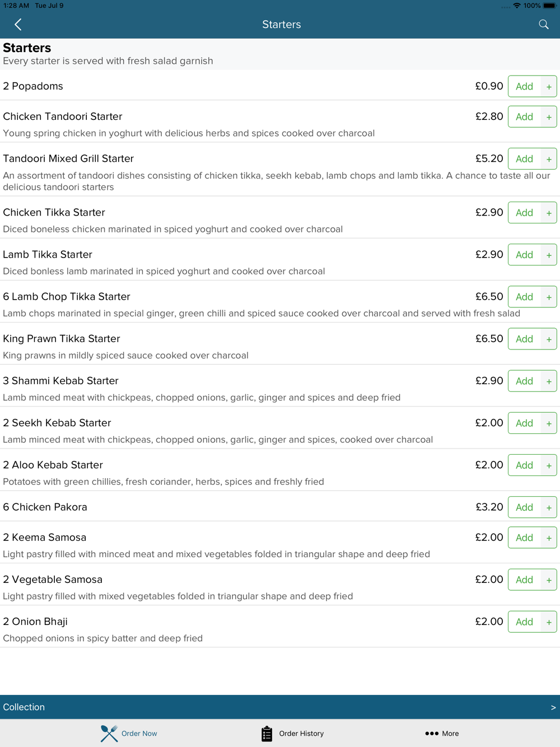Switch to Order History tab

tap(292, 734)
